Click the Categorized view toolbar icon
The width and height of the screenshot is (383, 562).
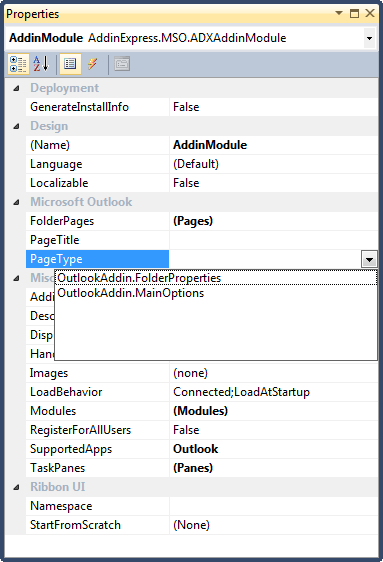(18, 64)
